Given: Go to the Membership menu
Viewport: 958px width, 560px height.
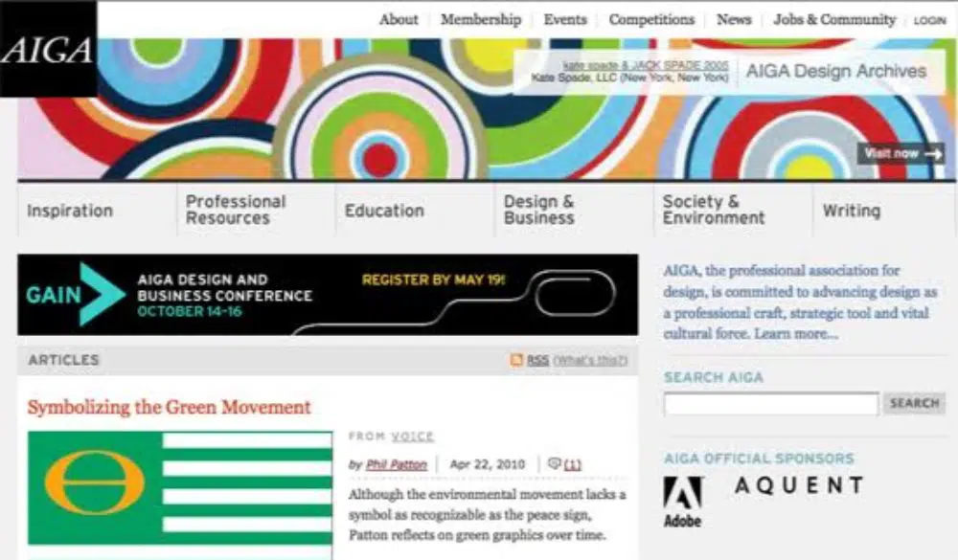Looking at the screenshot, I should [481, 19].
